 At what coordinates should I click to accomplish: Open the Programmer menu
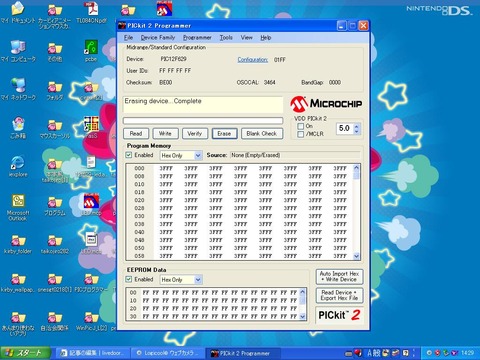pos(197,37)
